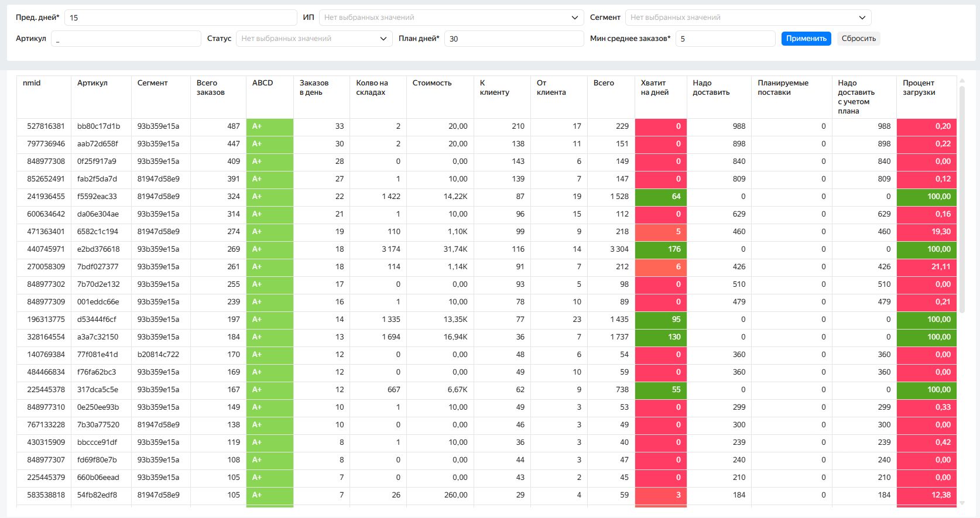Open the Статус filter dropdown
This screenshot has height=518, width=980.
point(314,39)
